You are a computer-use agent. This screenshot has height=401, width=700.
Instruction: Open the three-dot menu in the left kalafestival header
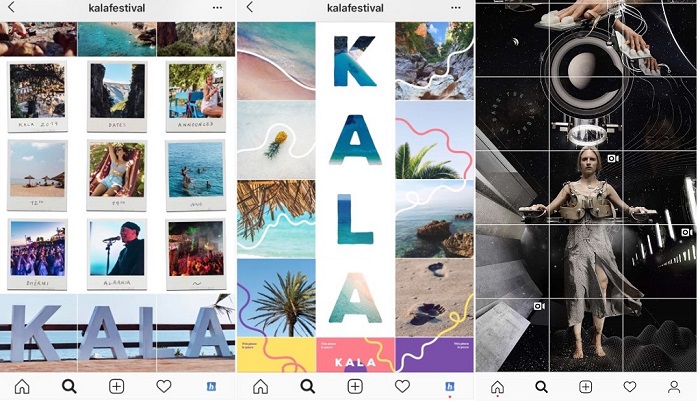pyautogui.click(x=217, y=8)
